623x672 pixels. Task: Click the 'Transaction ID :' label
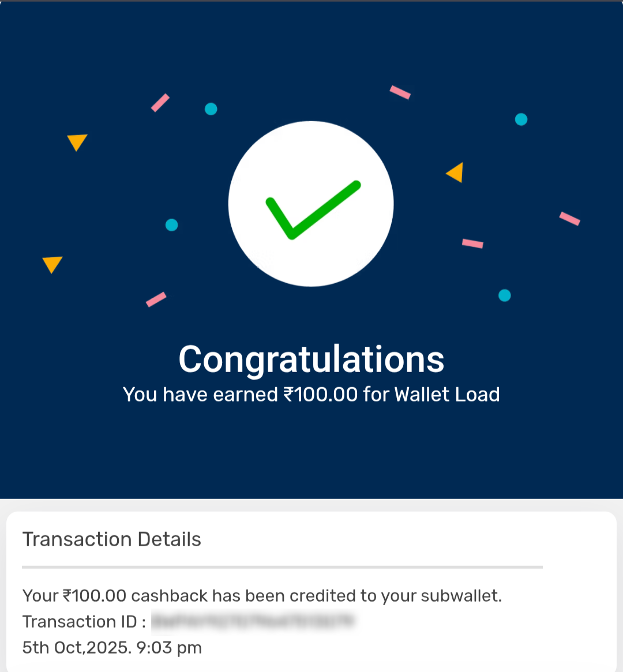tap(84, 621)
